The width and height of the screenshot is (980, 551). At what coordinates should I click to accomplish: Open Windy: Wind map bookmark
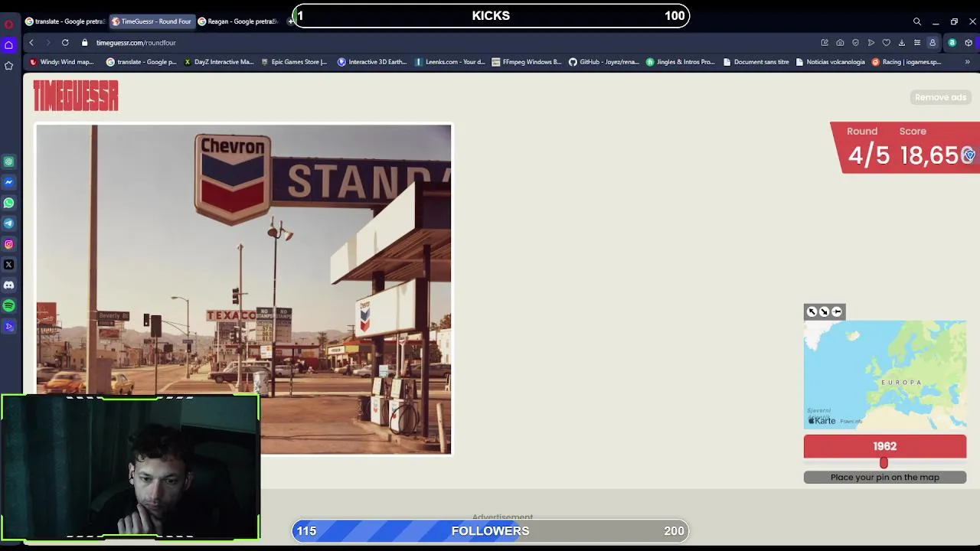point(62,62)
